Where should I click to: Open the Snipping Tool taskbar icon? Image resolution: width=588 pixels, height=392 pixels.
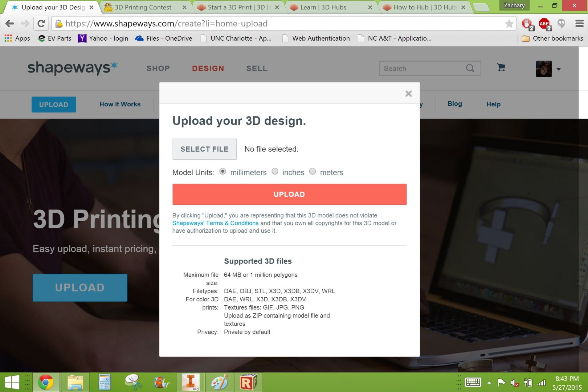pos(133,383)
